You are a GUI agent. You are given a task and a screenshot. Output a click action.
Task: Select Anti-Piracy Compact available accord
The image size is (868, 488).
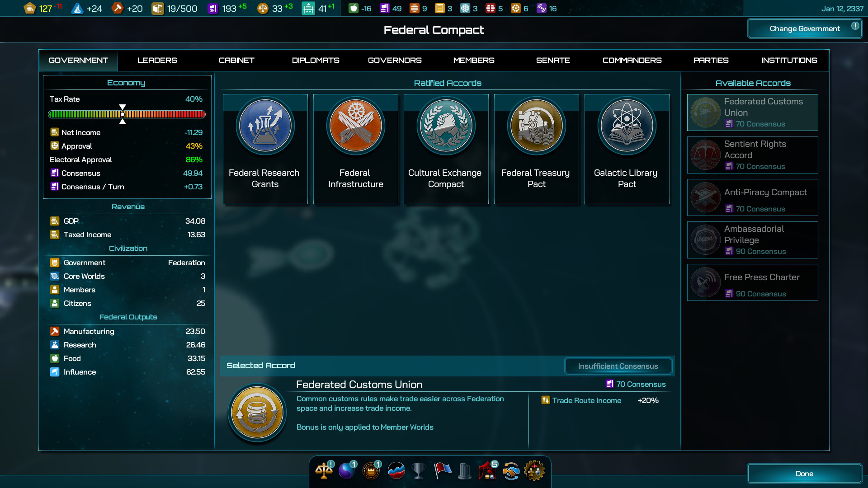point(753,197)
